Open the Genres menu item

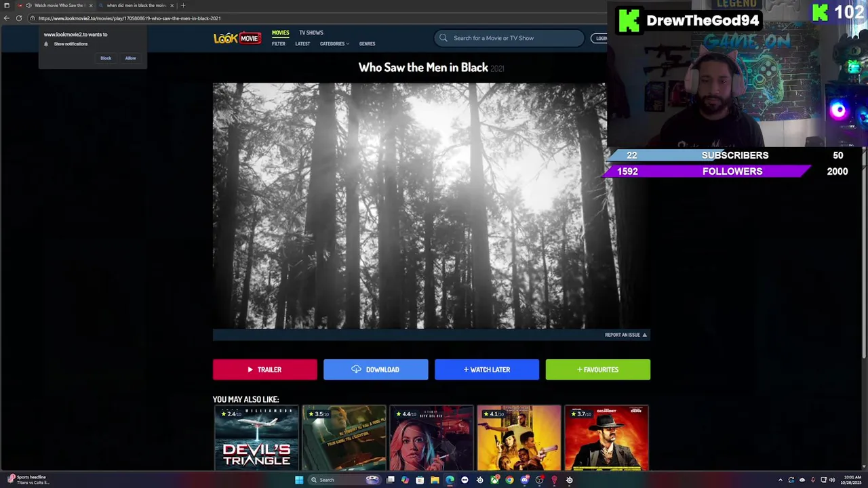[367, 44]
